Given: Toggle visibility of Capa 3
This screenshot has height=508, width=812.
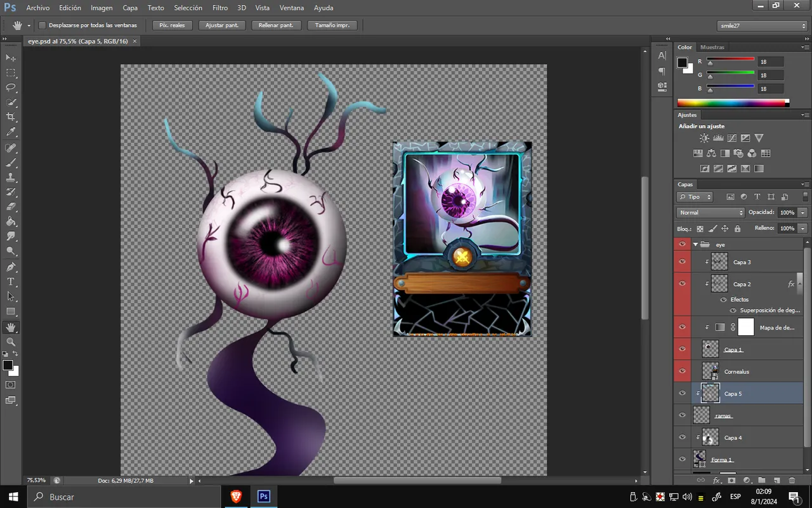Looking at the screenshot, I should pos(683,262).
